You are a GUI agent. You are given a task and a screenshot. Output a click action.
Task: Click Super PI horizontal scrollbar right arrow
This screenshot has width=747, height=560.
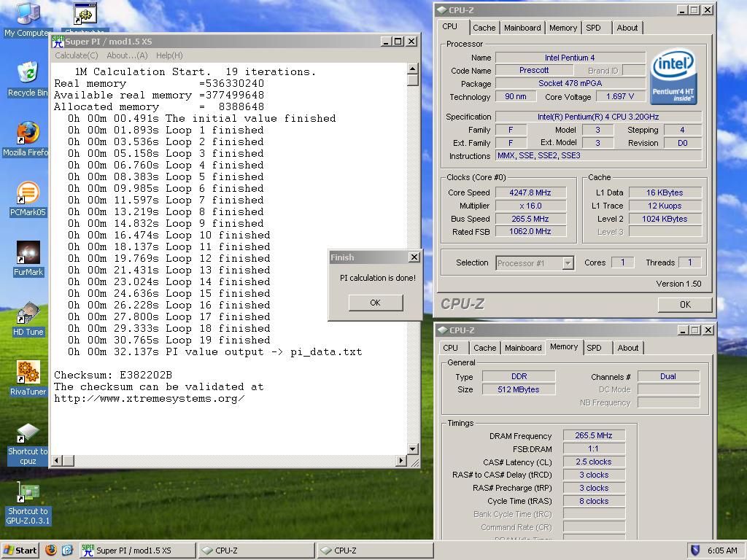(x=401, y=460)
